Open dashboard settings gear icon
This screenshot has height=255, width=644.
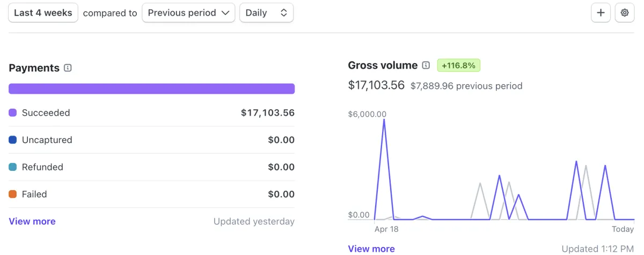[x=625, y=13]
